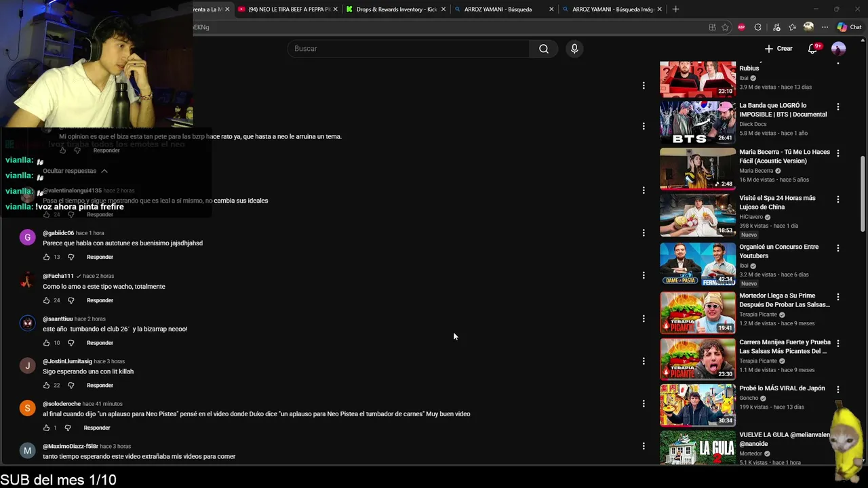Open the account avatar menu
Screen dimensions: 868x488
839,49
